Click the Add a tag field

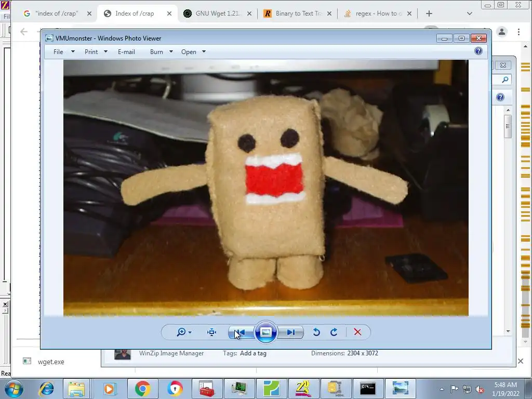tap(253, 353)
